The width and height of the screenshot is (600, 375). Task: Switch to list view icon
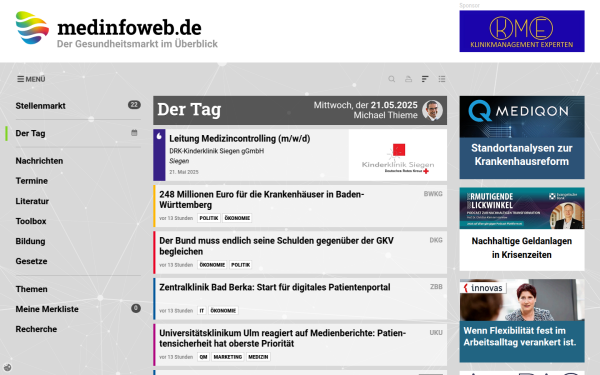pos(442,79)
